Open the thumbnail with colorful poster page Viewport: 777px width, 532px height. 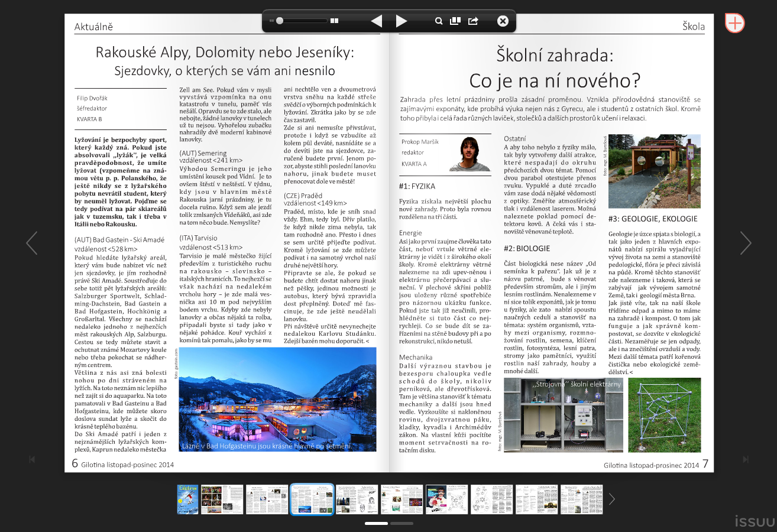click(447, 499)
